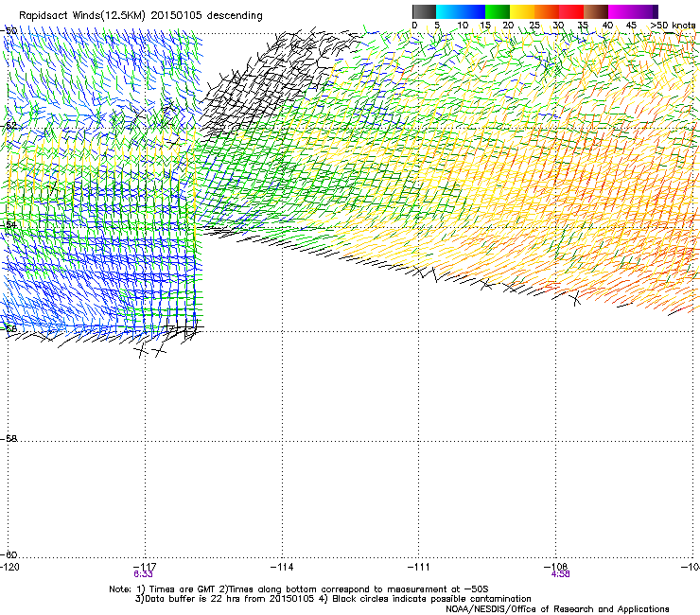The image size is (700, 615).
Task: Select the gray 0–5 knots legend swatch
Action: tap(424, 11)
